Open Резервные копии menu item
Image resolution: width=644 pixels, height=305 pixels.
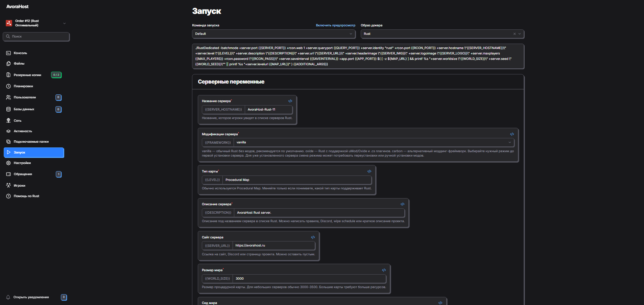click(x=34, y=75)
